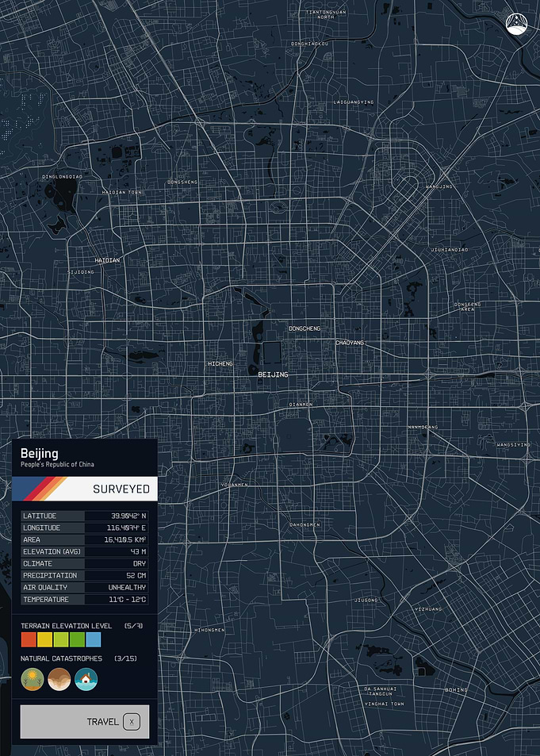Click the SIJIQING map label
This screenshot has height=756, width=540.
[x=81, y=272]
